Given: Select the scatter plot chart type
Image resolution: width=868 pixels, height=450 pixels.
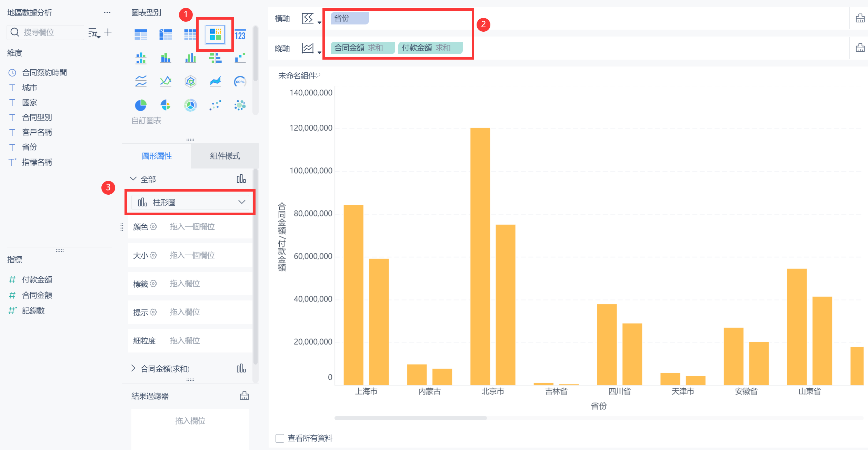Looking at the screenshot, I should [215, 105].
